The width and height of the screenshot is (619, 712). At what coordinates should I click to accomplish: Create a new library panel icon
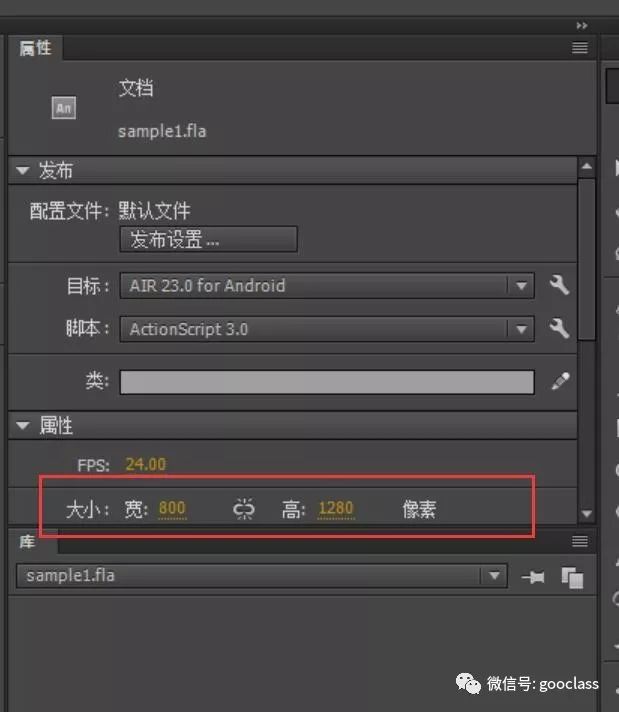click(x=572, y=578)
